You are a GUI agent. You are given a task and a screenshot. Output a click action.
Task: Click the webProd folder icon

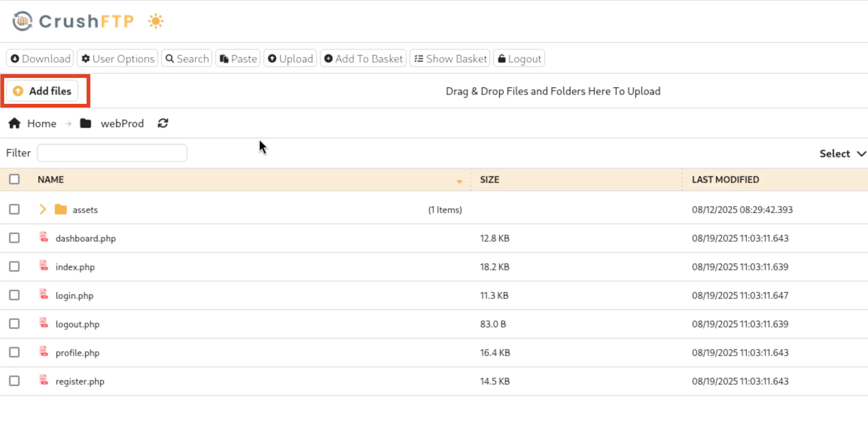click(x=85, y=123)
